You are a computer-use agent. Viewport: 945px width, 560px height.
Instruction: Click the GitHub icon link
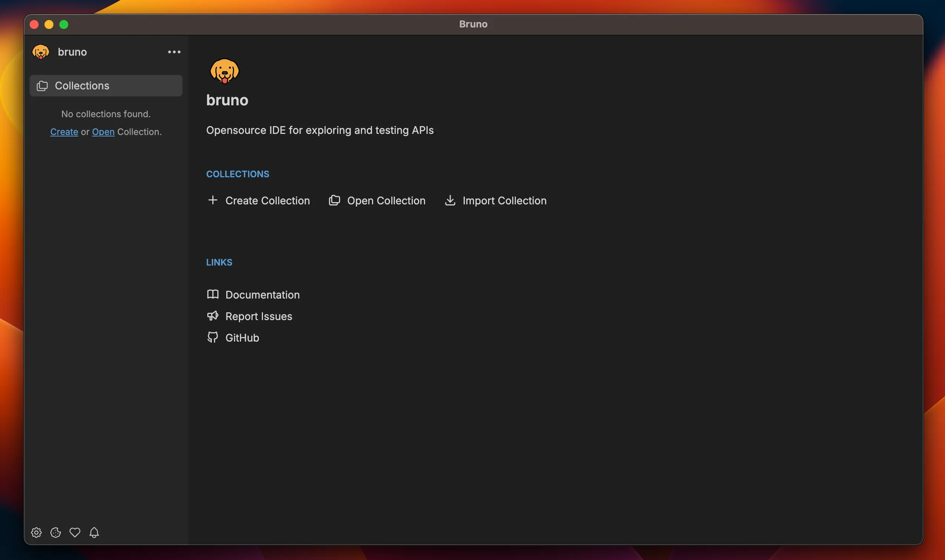point(213,337)
